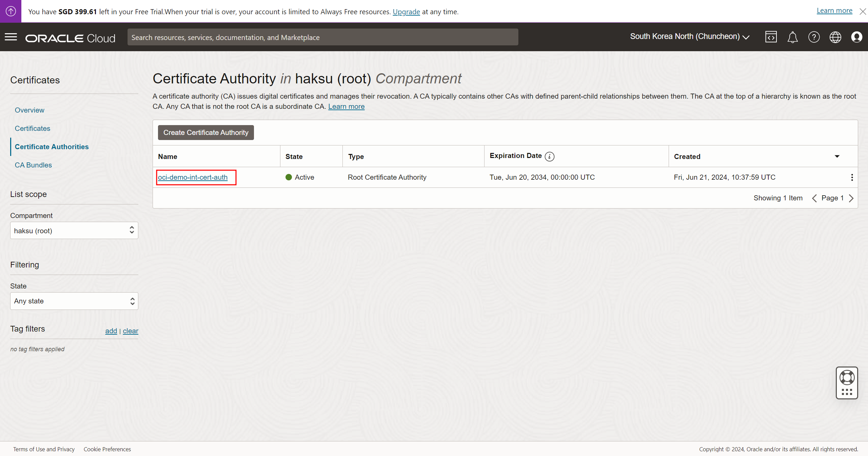Click Create Certificate Authority button
This screenshot has width=868, height=456.
coord(206,133)
